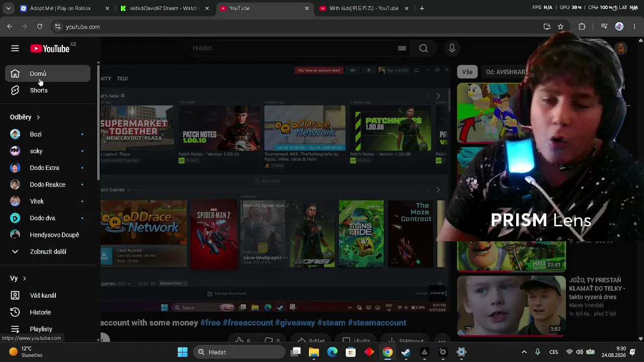Open Steam from the taskbar
The width and height of the screenshot is (644, 362).
tap(406, 352)
